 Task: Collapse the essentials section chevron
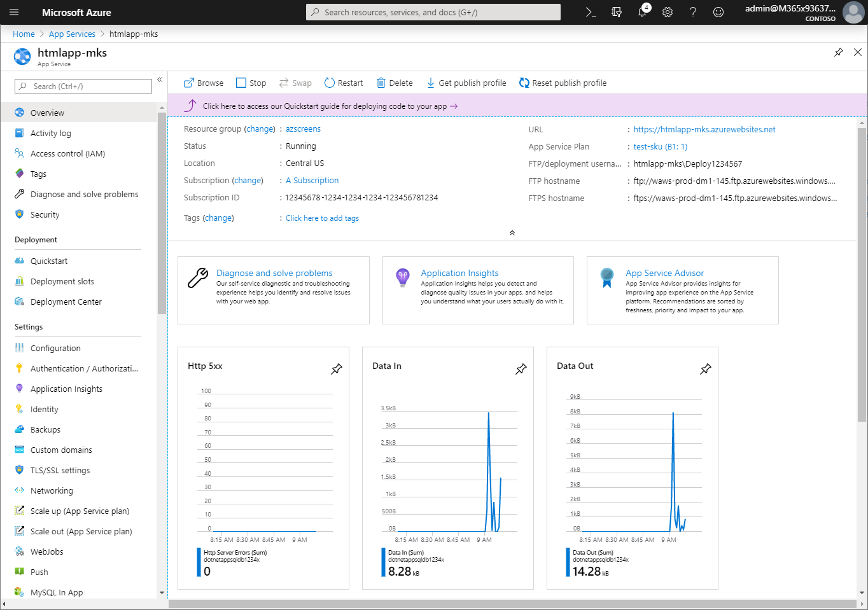512,233
